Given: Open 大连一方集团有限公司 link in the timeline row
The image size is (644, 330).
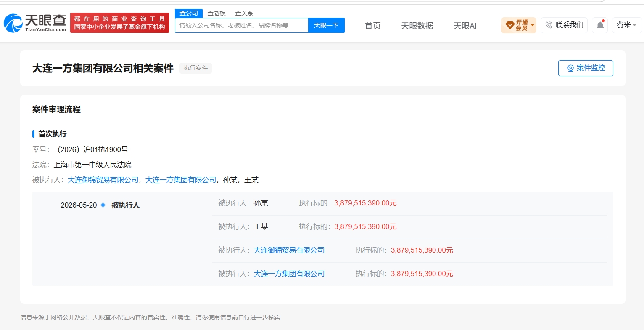Looking at the screenshot, I should point(289,274).
